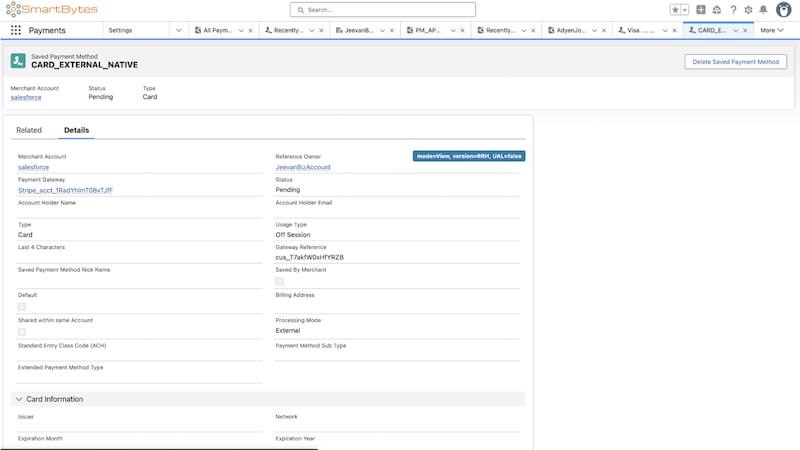
Task: Open the More tabs dropdown
Action: pyautogui.click(x=772, y=30)
